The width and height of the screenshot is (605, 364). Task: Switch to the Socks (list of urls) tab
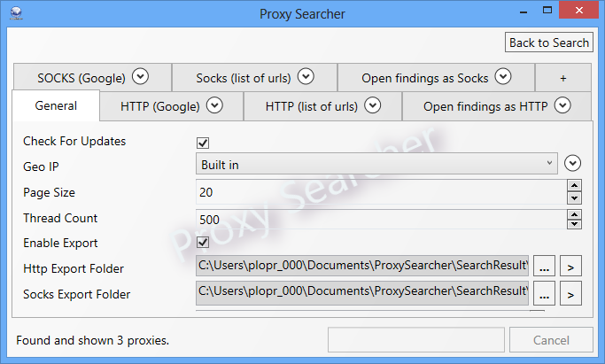click(x=254, y=78)
